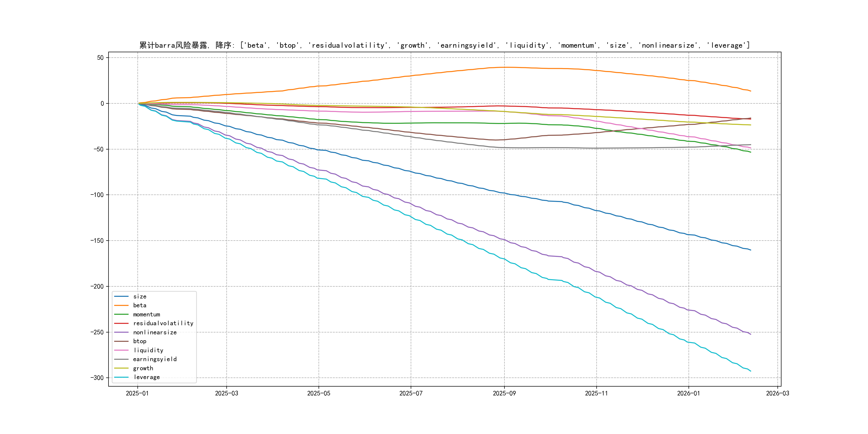Click the 0 y-axis tick label

102,103
